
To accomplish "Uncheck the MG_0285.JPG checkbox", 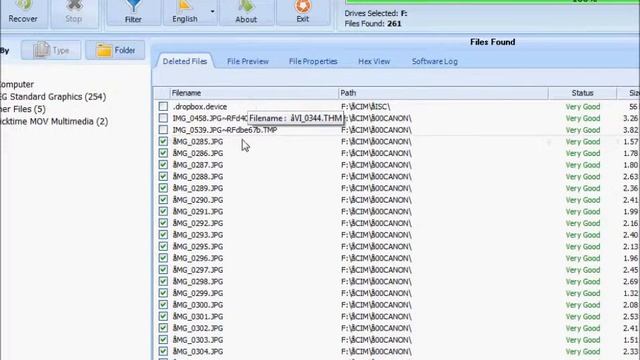I will tap(163, 142).
